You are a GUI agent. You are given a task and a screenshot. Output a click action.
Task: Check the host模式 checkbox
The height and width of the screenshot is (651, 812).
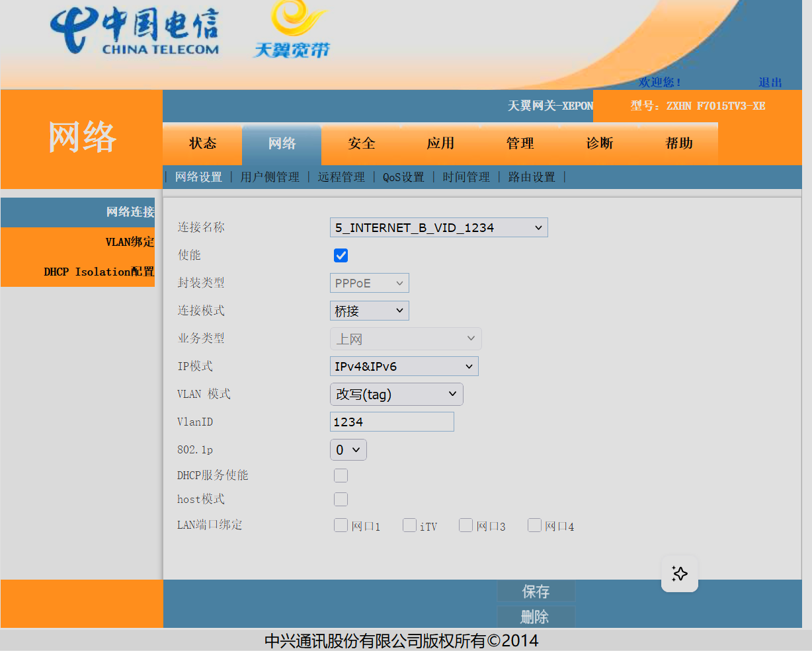point(341,500)
